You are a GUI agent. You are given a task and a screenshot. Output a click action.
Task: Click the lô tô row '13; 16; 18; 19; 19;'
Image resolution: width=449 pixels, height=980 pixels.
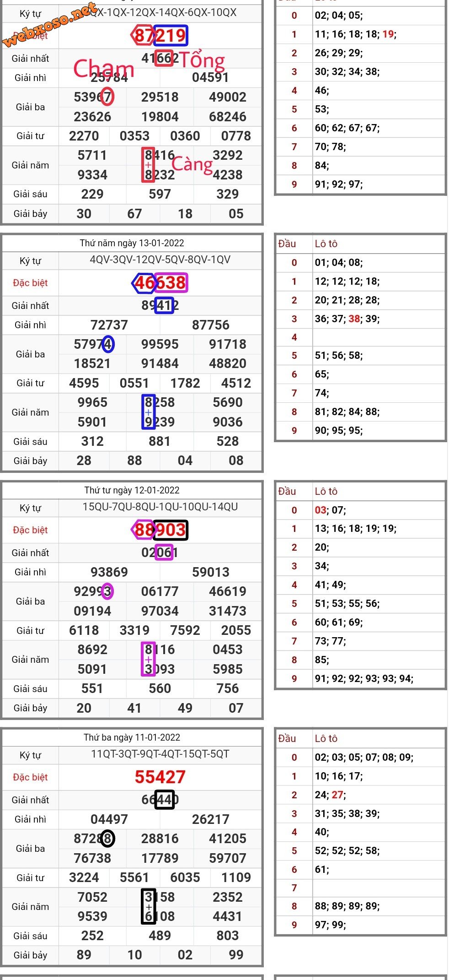click(356, 529)
